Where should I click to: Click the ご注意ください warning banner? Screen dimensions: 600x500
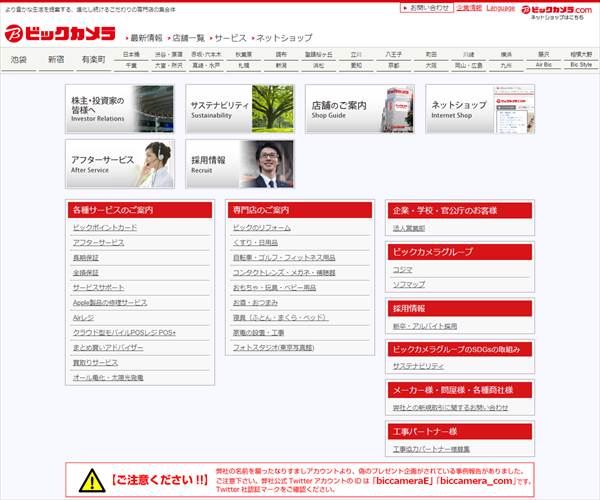coord(300,480)
